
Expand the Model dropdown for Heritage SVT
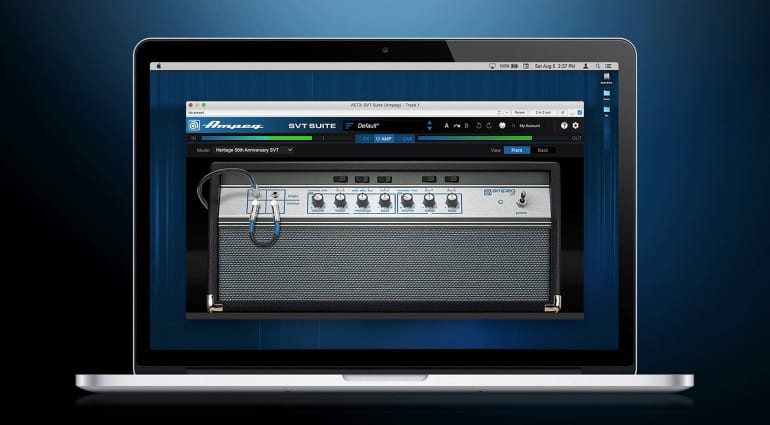290,149
